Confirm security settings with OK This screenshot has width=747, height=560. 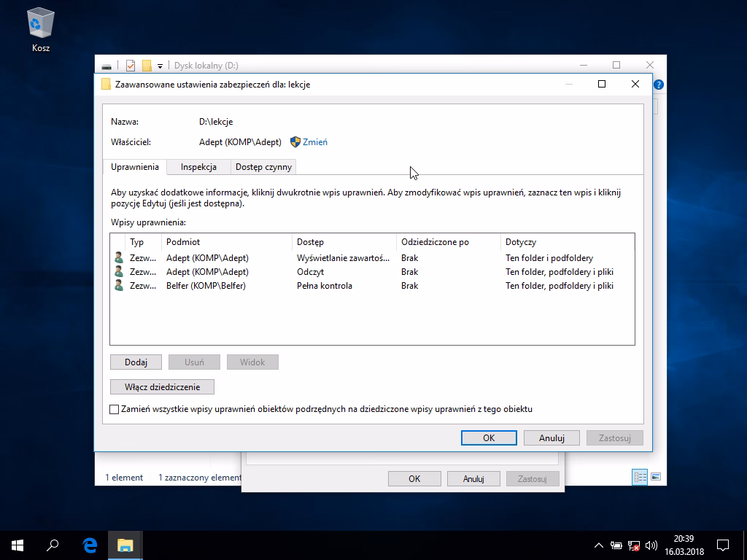coord(488,437)
